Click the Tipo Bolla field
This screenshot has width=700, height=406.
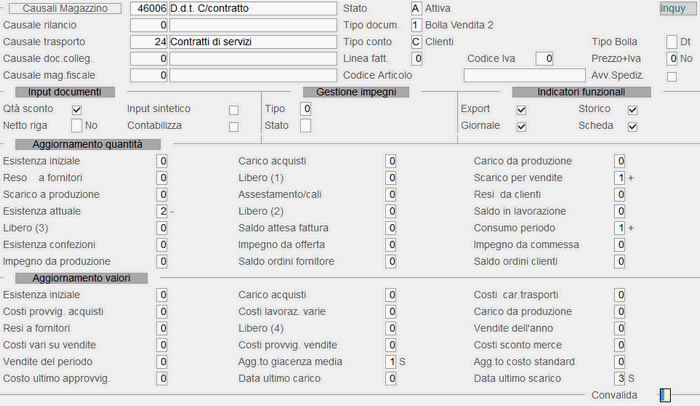[x=671, y=42]
